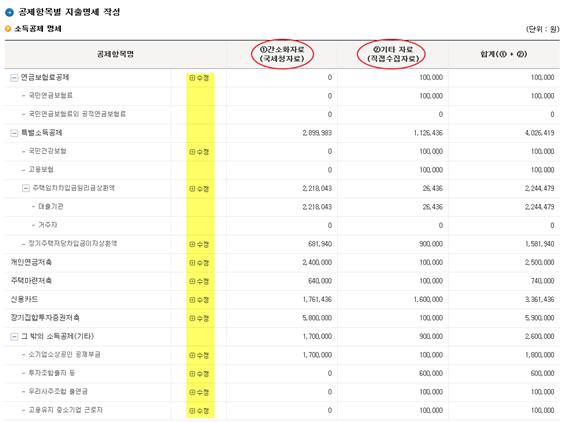Edit 장기주택저당차입금이자상환액 via 수정
567x423 pixels.
click(x=199, y=244)
